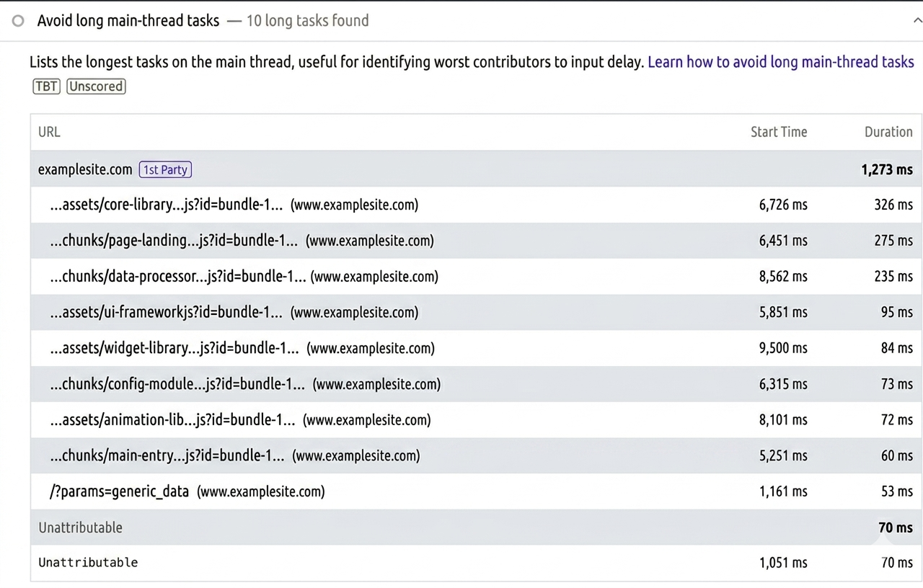The height and width of the screenshot is (588, 923).
Task: Open the assets/animation-lib script URL
Action: pos(172,420)
